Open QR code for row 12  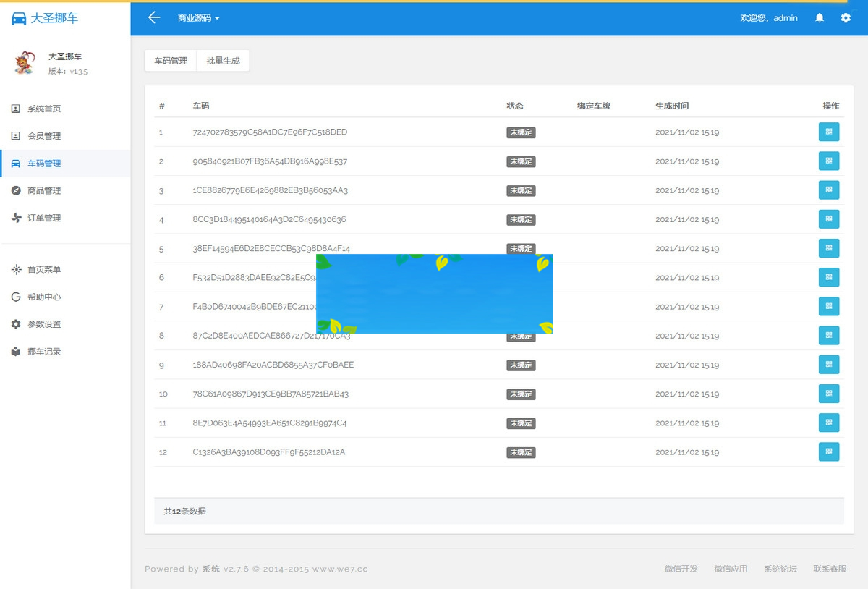828,452
